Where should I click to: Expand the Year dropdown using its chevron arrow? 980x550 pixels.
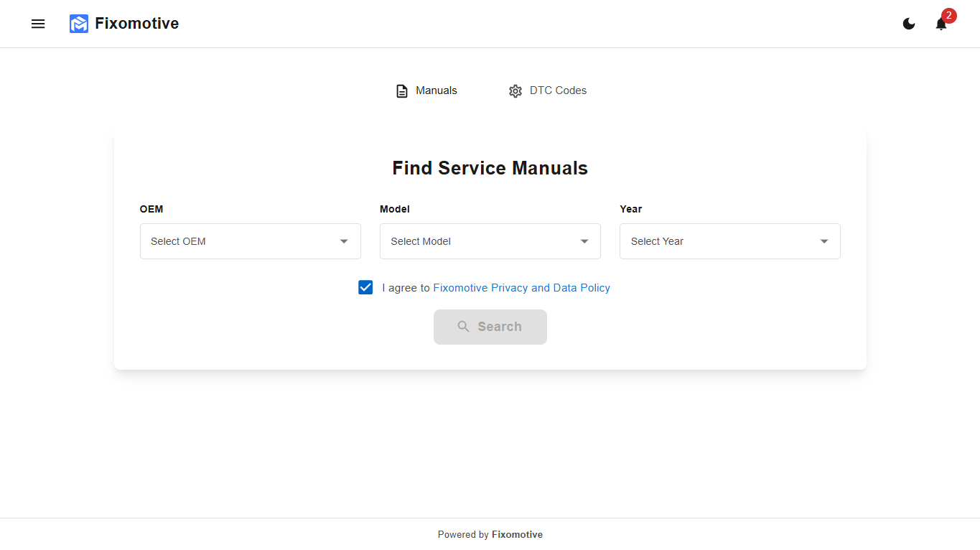click(823, 241)
